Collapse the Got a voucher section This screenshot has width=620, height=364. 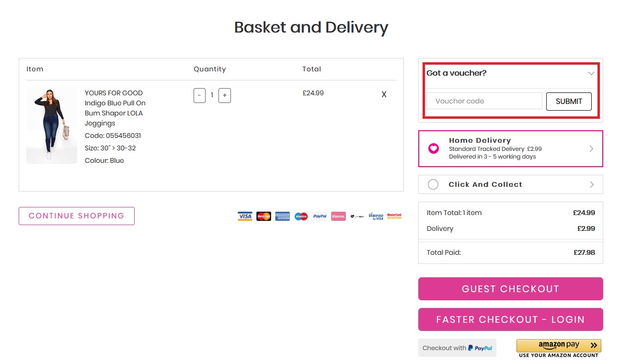591,73
